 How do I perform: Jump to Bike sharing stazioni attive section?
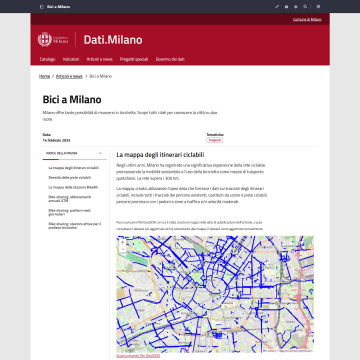[75, 226]
